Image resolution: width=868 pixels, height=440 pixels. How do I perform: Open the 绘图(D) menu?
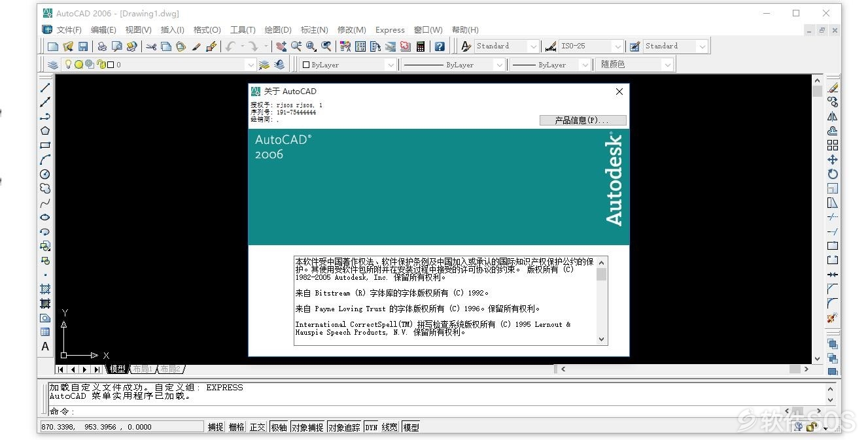click(x=278, y=30)
